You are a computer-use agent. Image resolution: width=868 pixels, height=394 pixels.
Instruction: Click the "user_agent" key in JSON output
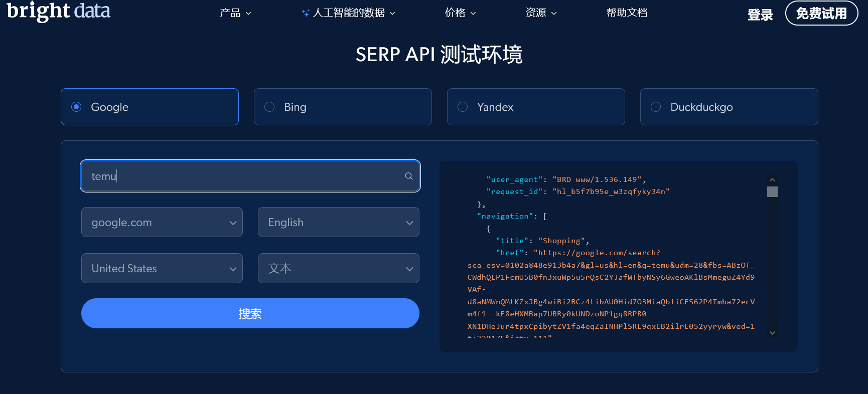[x=514, y=179]
